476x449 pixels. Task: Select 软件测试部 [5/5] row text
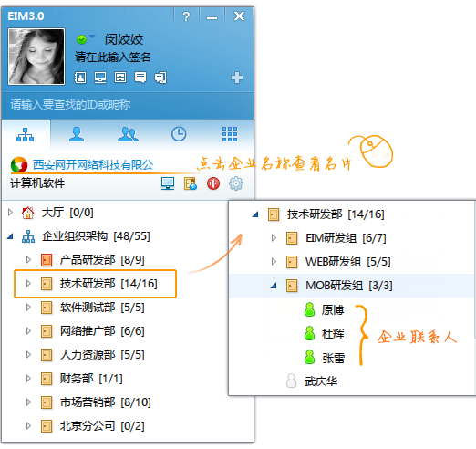tap(102, 308)
